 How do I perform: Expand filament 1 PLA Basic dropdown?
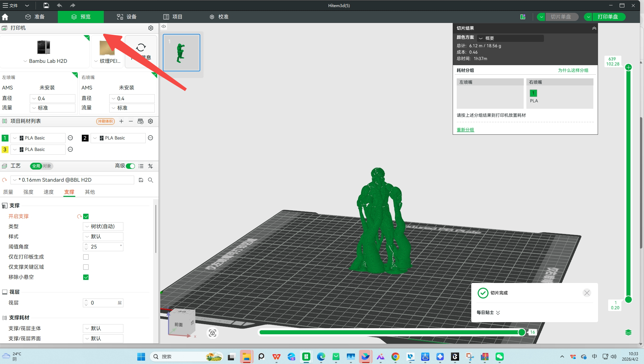pyautogui.click(x=15, y=138)
